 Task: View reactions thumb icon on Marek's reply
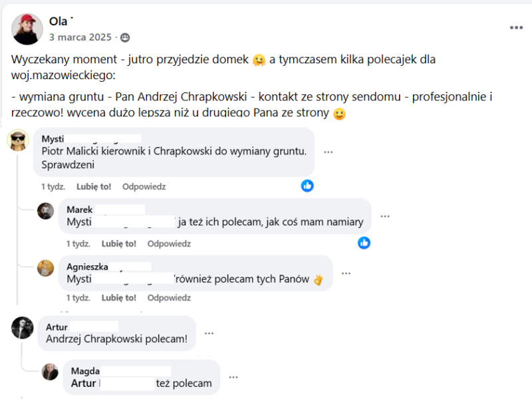click(x=364, y=243)
